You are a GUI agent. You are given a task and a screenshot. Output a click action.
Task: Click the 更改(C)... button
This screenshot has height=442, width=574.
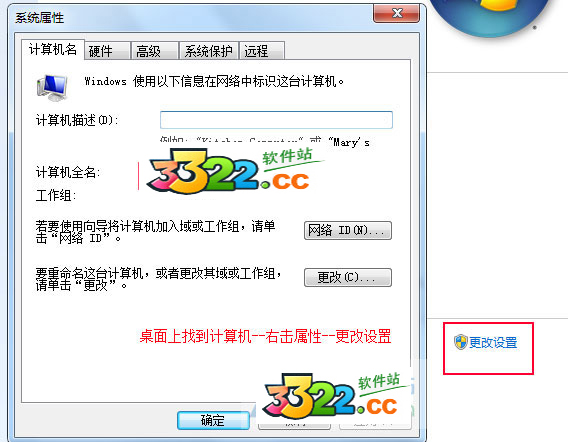(348, 277)
